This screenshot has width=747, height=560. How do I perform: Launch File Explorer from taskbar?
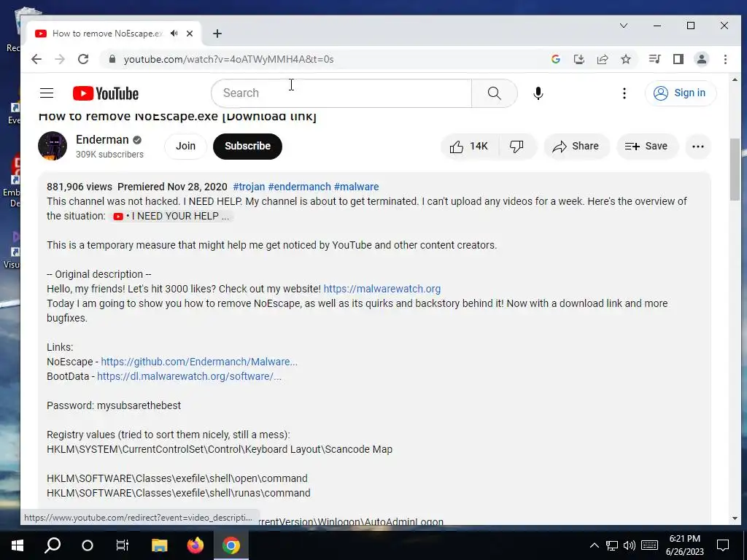160,545
